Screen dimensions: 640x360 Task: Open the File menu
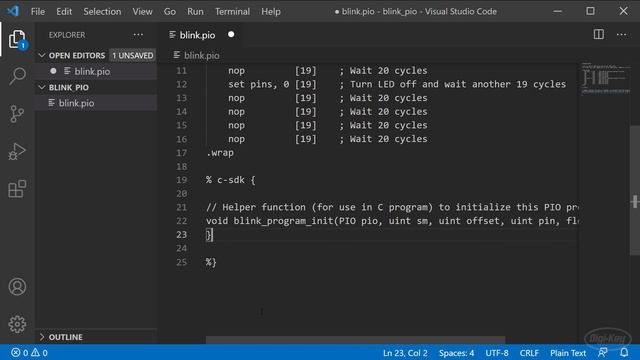click(x=38, y=11)
